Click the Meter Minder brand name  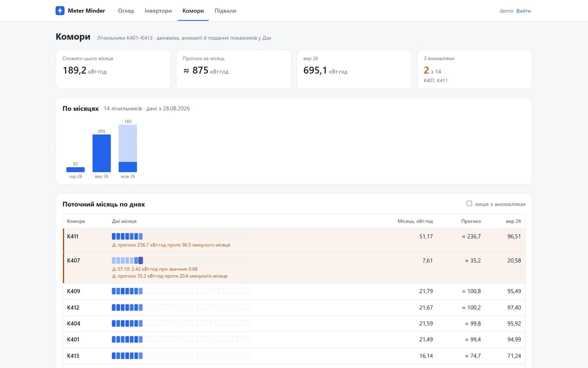86,11
